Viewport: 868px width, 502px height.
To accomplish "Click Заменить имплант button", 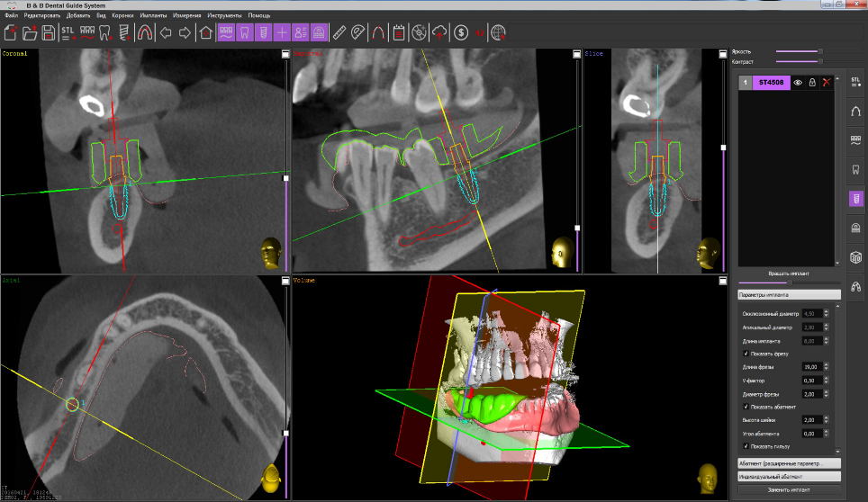I will (789, 489).
